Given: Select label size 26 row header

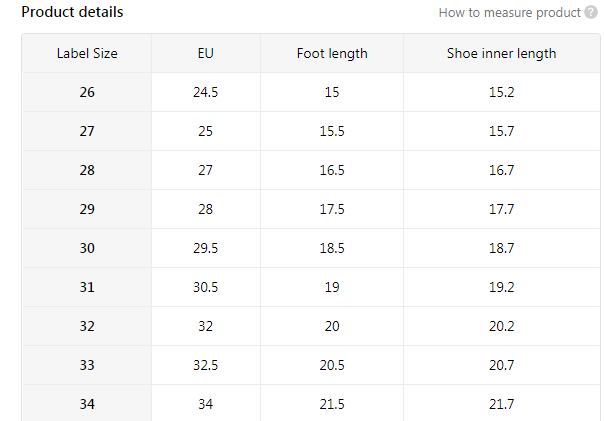Looking at the screenshot, I should [87, 92].
